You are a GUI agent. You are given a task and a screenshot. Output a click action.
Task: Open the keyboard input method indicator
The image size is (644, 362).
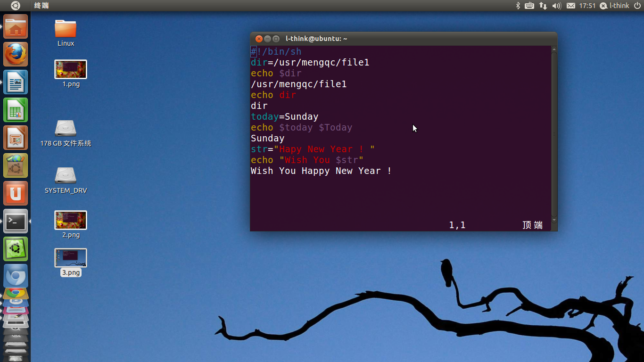point(529,6)
